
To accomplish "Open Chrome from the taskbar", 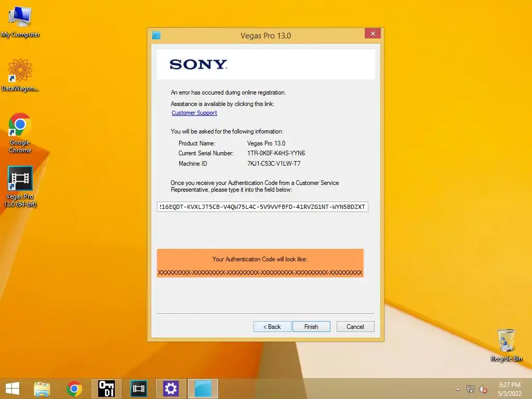I will click(x=74, y=389).
